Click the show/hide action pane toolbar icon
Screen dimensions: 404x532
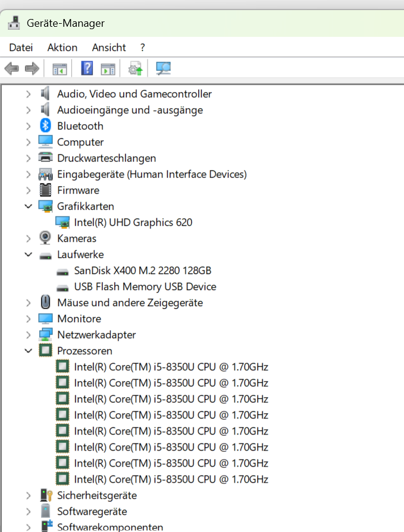tap(108, 69)
